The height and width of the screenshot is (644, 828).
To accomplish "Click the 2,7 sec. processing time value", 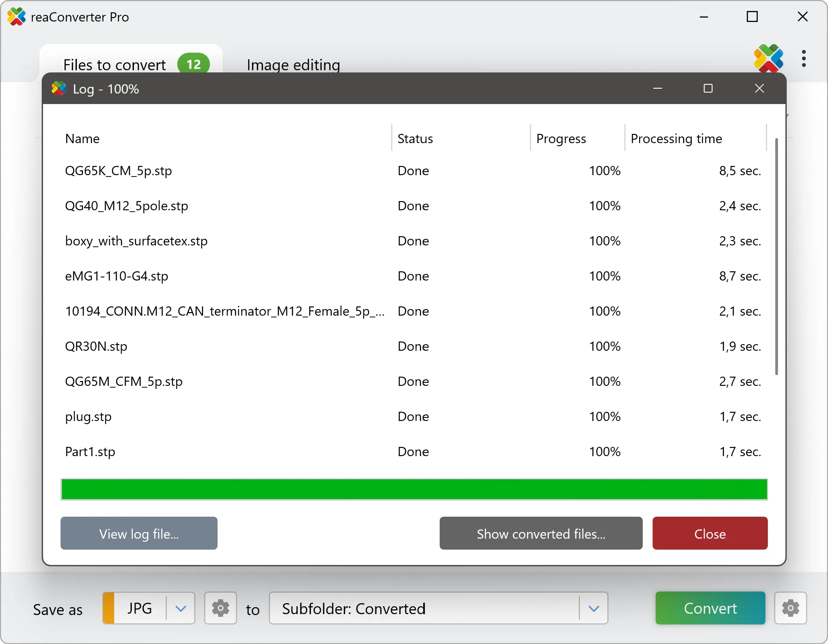I will pyautogui.click(x=740, y=381).
